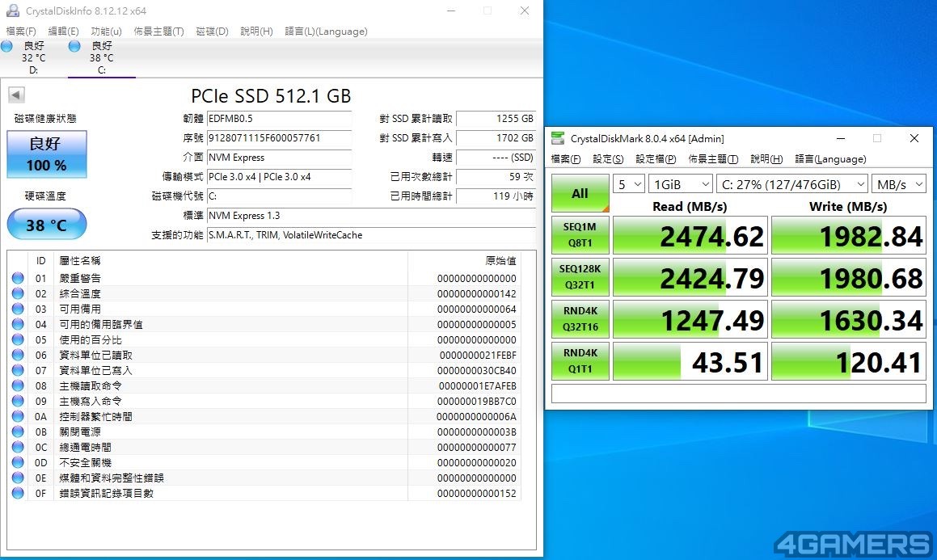Run the RND4K Q32T16 test

(580, 319)
